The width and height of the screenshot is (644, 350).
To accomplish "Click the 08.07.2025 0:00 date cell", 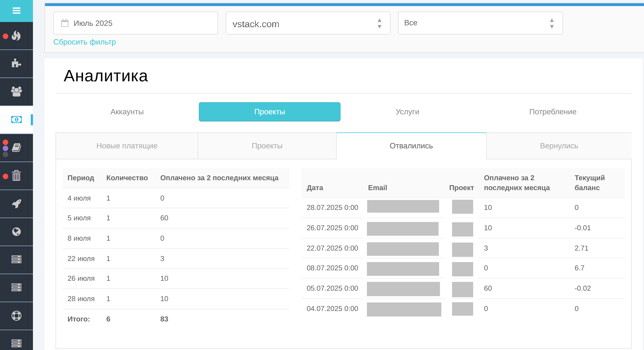I will click(x=332, y=268).
